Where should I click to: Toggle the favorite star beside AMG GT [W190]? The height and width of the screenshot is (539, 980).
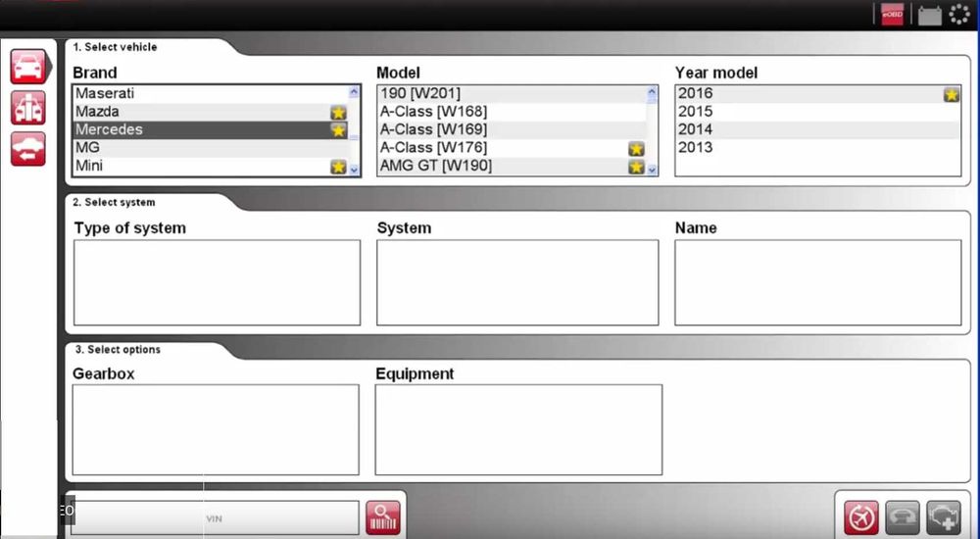coord(636,167)
